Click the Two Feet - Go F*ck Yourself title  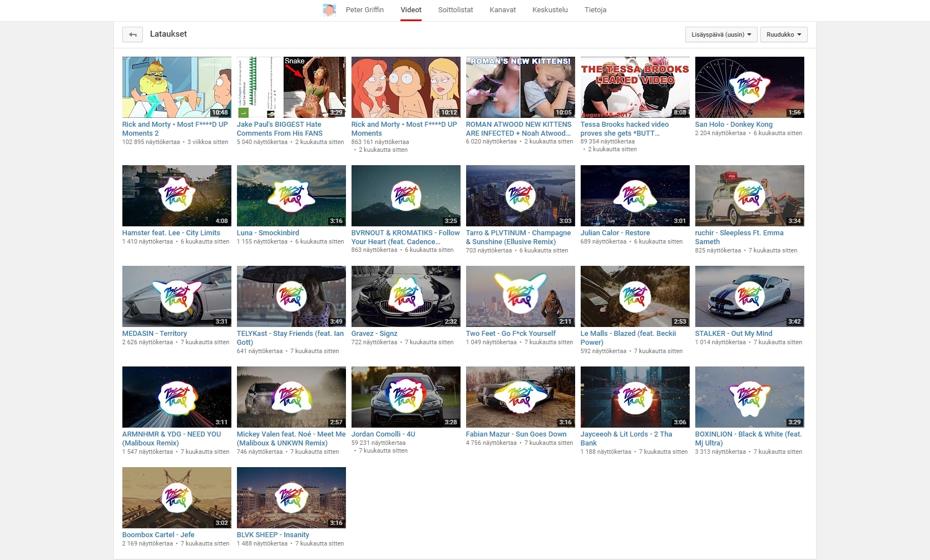click(x=511, y=334)
